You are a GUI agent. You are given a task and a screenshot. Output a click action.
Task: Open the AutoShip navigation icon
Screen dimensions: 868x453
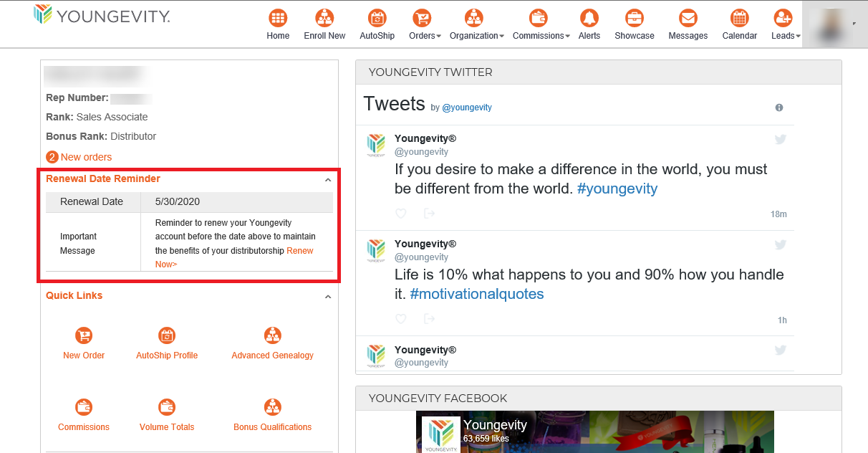click(377, 19)
